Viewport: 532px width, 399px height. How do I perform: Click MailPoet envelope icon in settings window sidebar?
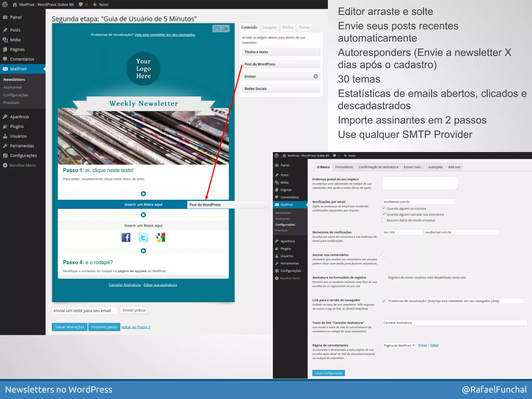pos(277,205)
